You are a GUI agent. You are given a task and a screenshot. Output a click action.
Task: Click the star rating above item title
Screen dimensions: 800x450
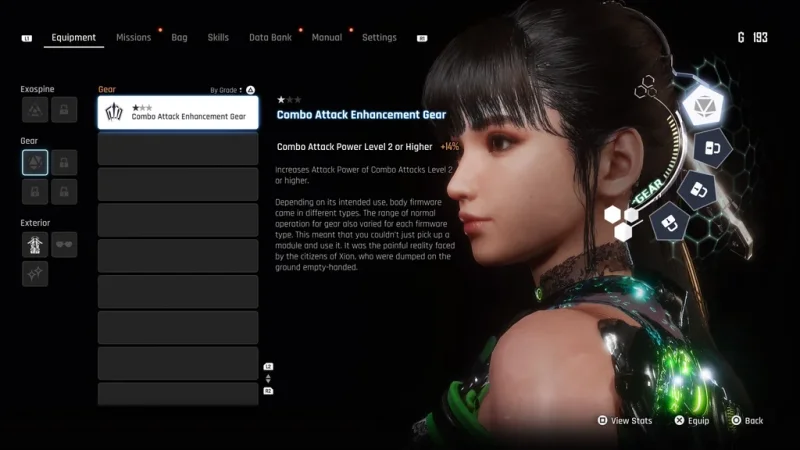pyautogui.click(x=289, y=99)
